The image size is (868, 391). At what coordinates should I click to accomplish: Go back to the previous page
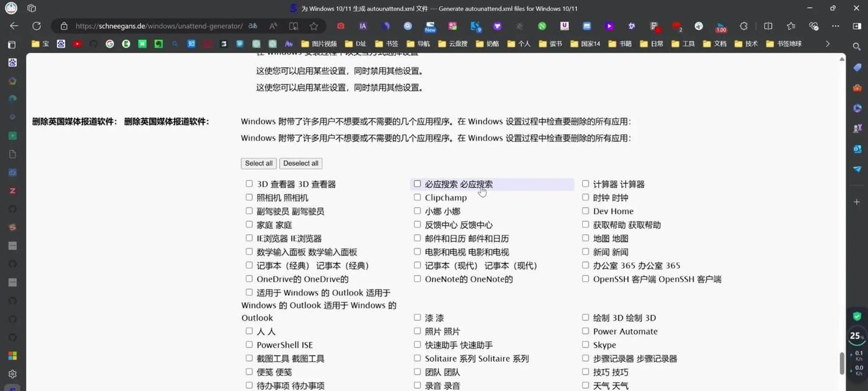pos(13,26)
